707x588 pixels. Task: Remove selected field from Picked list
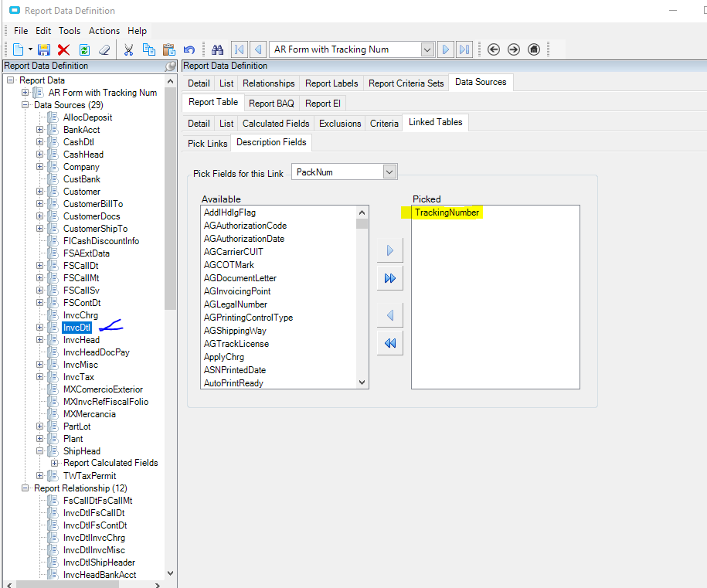coord(390,315)
